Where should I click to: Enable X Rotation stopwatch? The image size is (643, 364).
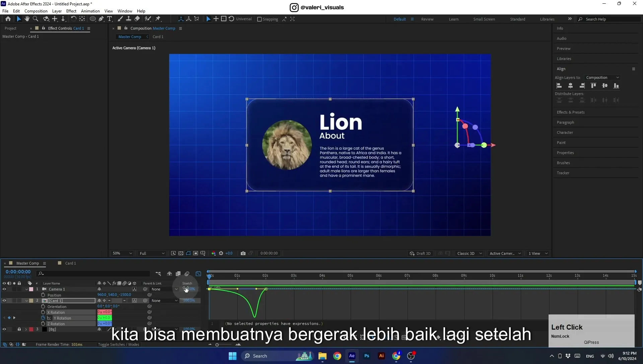(43, 312)
